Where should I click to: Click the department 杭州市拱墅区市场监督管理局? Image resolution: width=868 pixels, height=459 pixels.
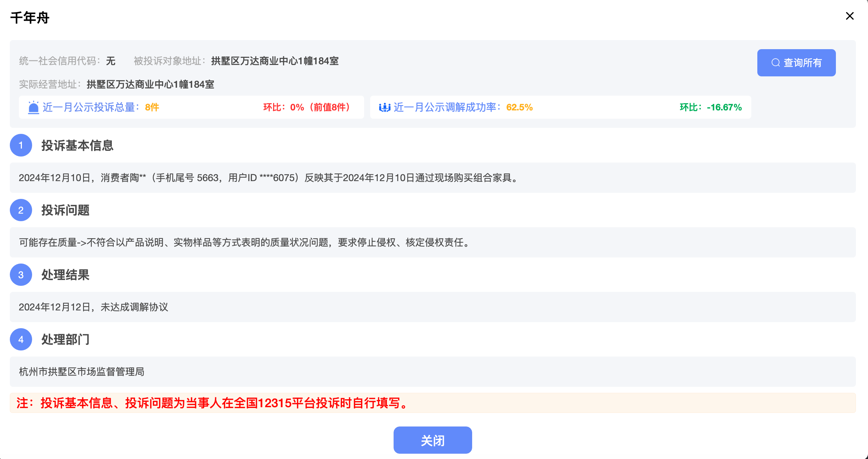click(x=82, y=372)
